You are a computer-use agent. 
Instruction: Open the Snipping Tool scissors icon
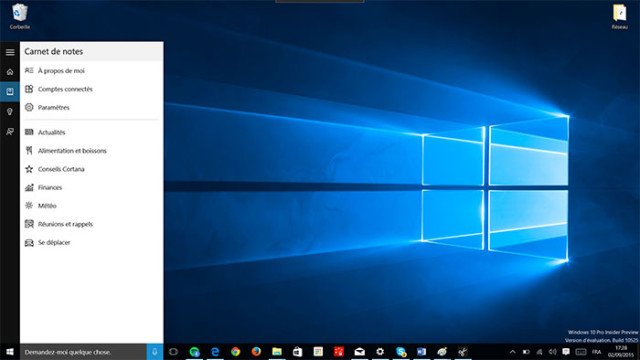pyautogui.click(x=462, y=352)
